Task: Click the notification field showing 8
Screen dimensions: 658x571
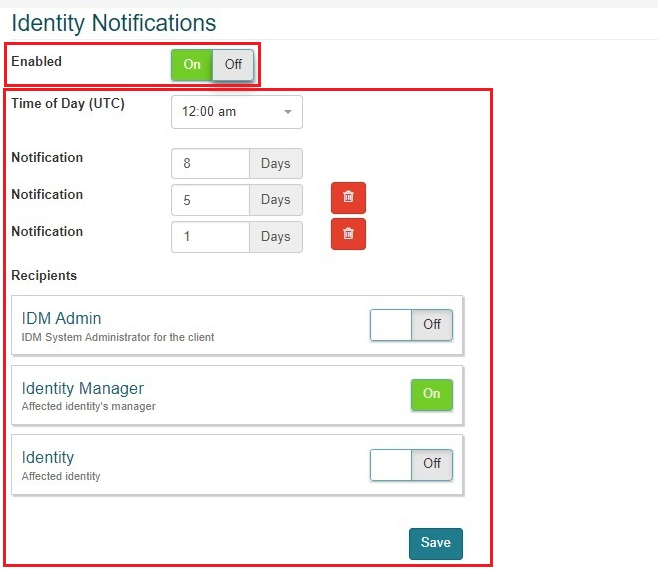Action: [210, 164]
